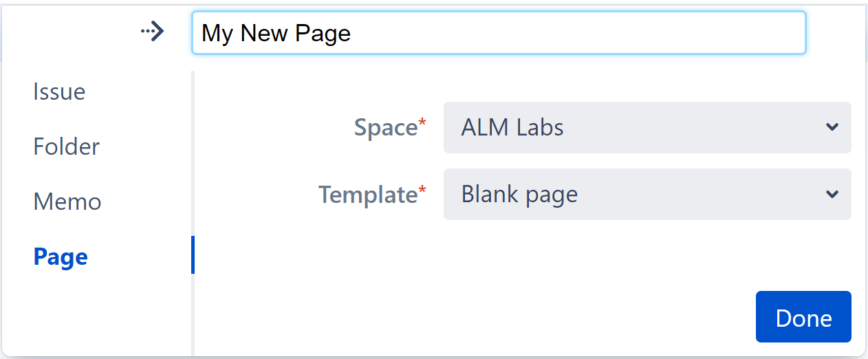Click the dotted arrow icon beside the title

[152, 32]
